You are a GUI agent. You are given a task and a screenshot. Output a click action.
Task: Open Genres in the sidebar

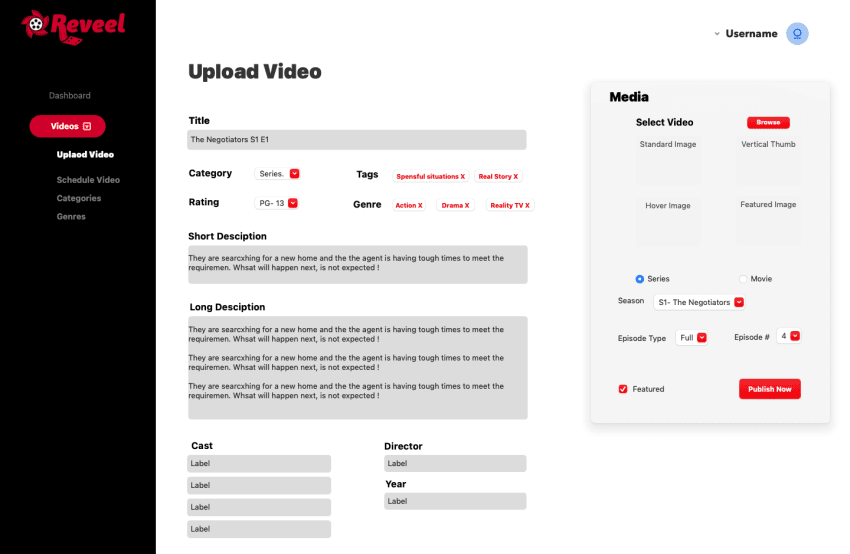click(x=71, y=216)
